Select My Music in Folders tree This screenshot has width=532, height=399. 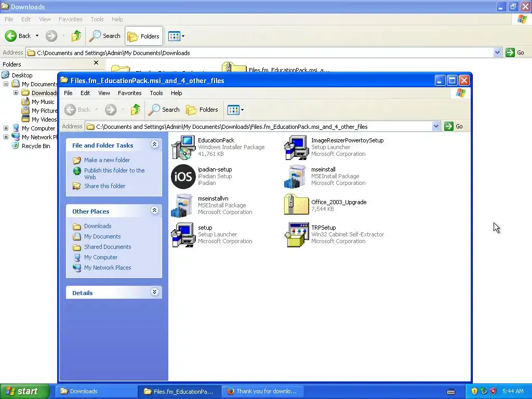click(x=43, y=102)
